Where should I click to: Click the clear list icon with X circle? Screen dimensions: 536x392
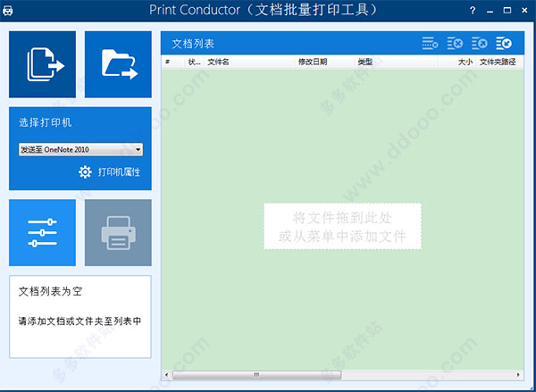click(455, 44)
